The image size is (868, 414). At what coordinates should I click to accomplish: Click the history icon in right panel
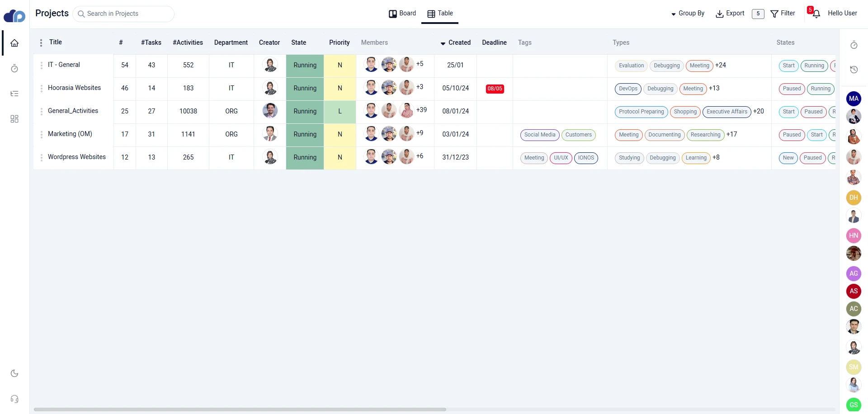(x=854, y=70)
